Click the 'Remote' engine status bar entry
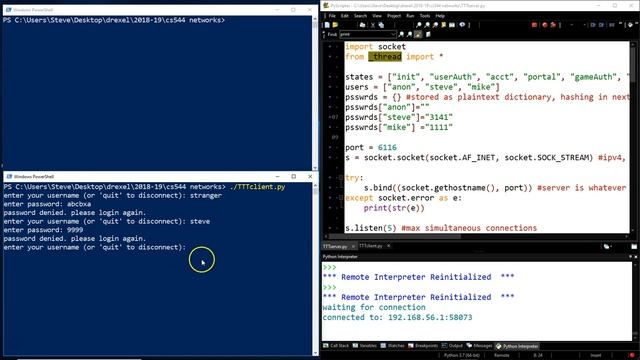 [502, 355]
